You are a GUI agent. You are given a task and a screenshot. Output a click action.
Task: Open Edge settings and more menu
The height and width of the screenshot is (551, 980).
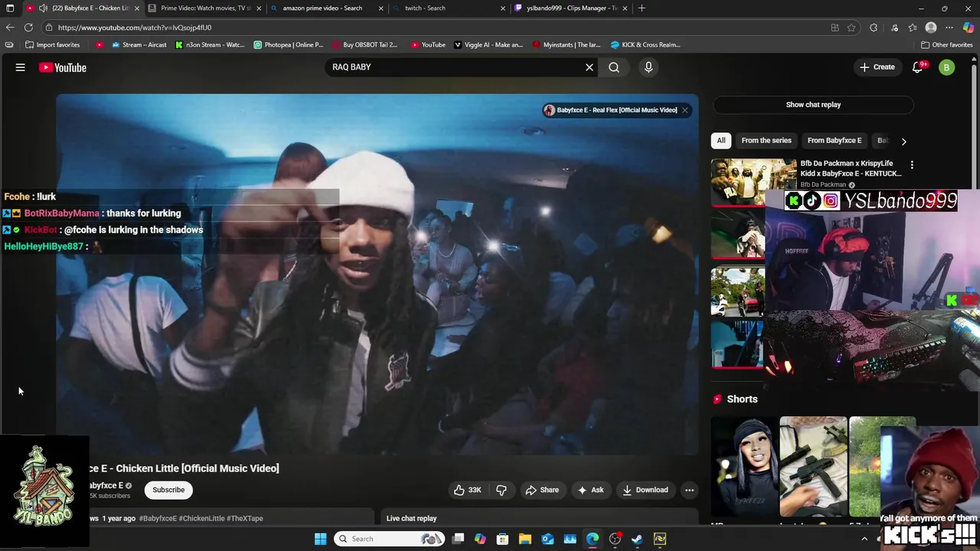click(x=949, y=28)
